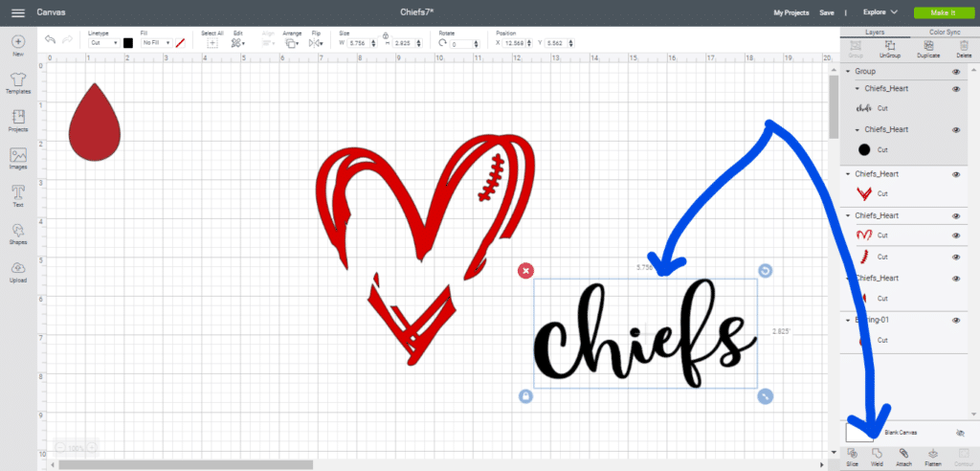Click the red delete handle on chiefs text
Viewport: 980px width, 471px height.
pos(526,270)
